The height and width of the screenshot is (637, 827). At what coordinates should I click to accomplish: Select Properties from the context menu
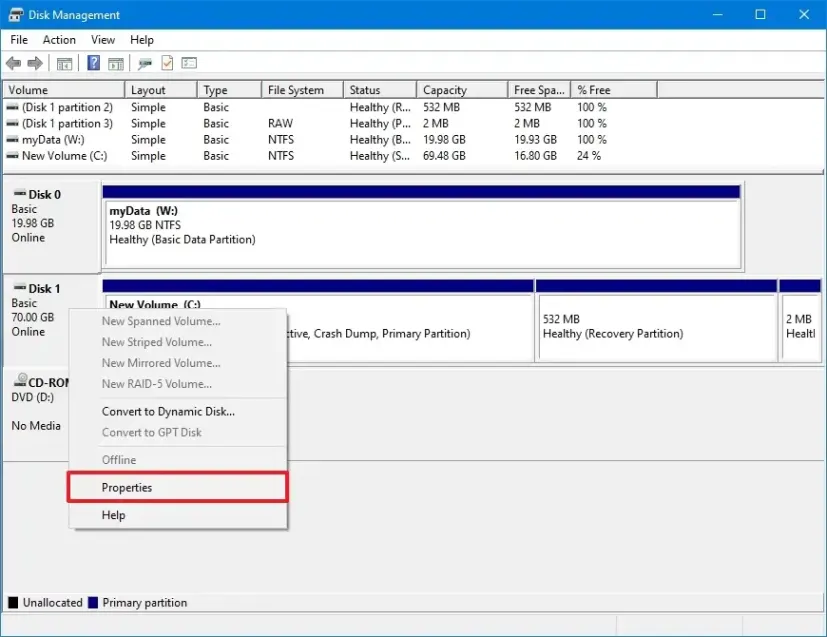128,487
